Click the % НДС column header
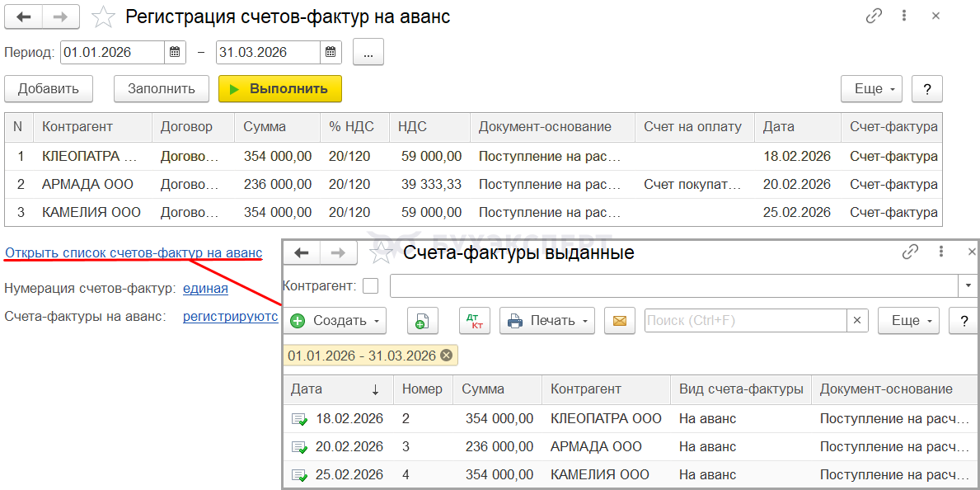Screen dimensions: 980x490 point(355,126)
